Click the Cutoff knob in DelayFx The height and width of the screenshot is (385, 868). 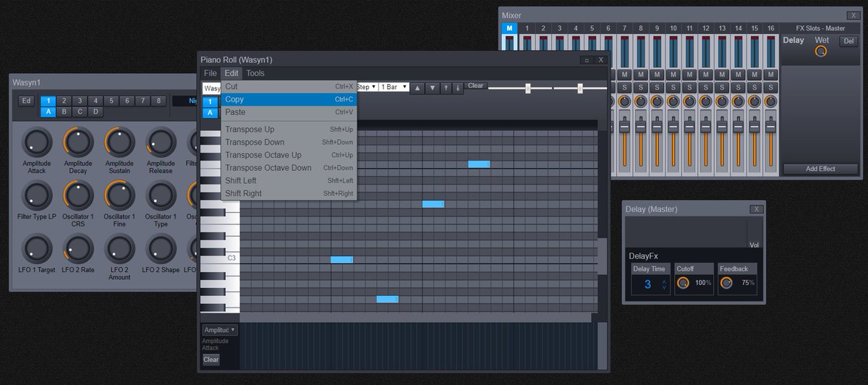pos(683,283)
